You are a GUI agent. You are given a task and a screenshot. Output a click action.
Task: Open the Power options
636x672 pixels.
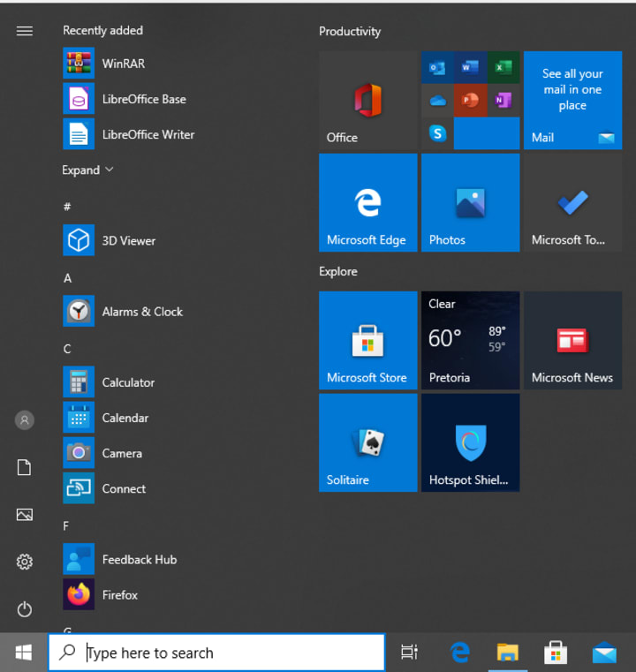(25, 609)
